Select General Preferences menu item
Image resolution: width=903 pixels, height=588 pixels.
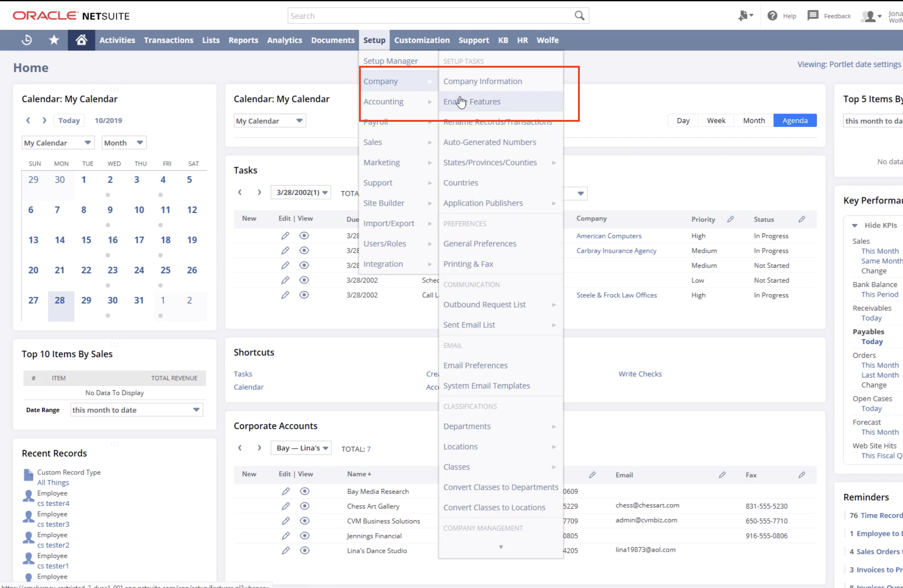coord(500,244)
